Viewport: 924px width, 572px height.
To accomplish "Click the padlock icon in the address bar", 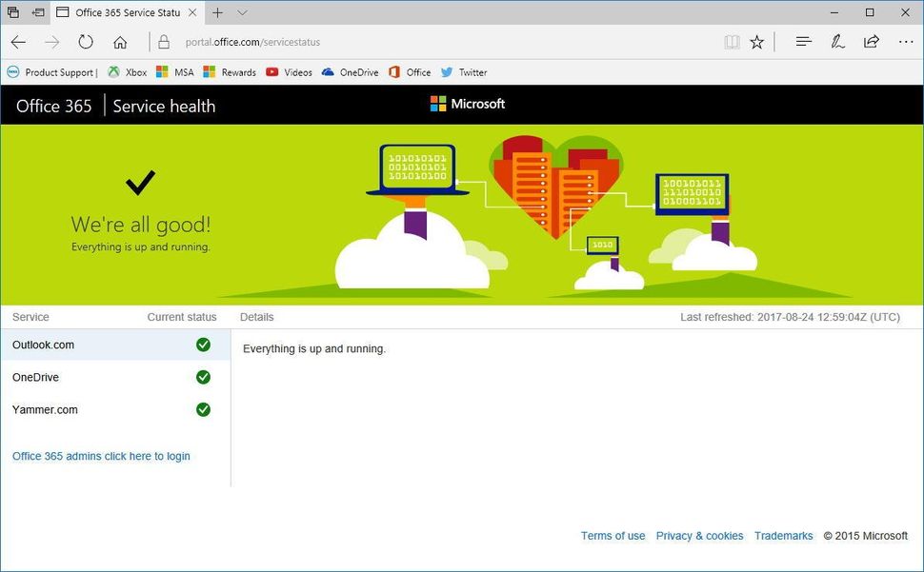I will (165, 42).
